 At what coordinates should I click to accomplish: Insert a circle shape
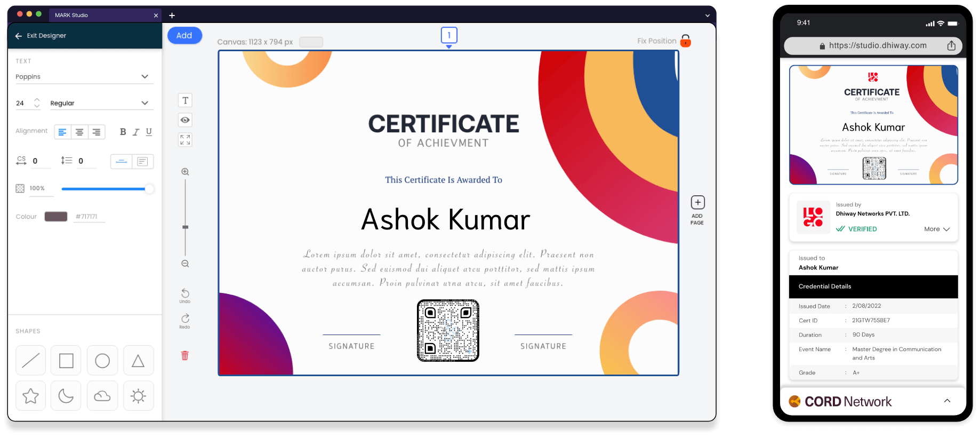click(102, 361)
